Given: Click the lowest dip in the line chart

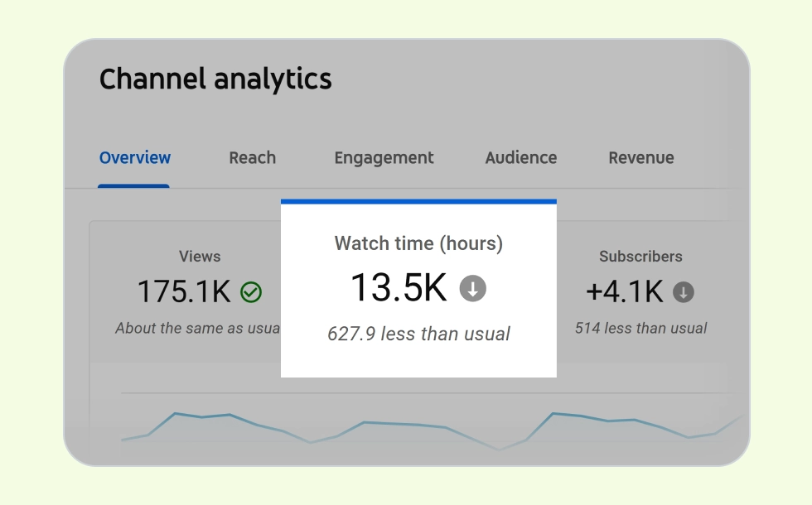Looking at the screenshot, I should click(x=499, y=450).
